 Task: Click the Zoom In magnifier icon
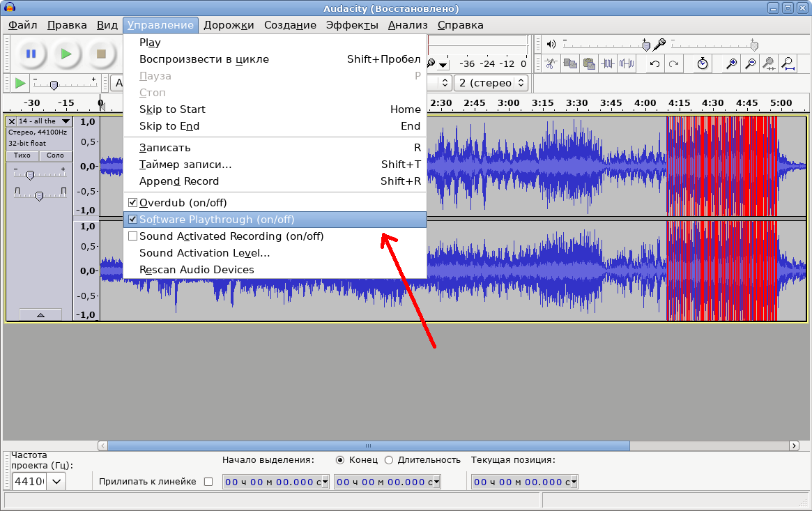tap(731, 63)
